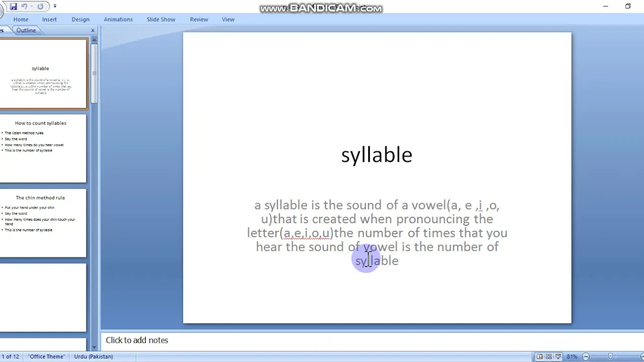Select 'The chin method rule' slide thumbnail
The height and width of the screenshot is (362, 644).
[43, 223]
